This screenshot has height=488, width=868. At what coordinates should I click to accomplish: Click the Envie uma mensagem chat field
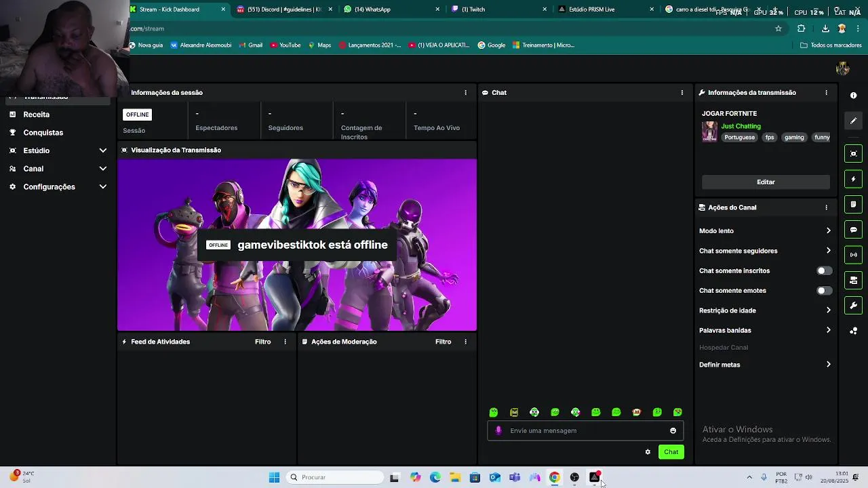pyautogui.click(x=586, y=430)
